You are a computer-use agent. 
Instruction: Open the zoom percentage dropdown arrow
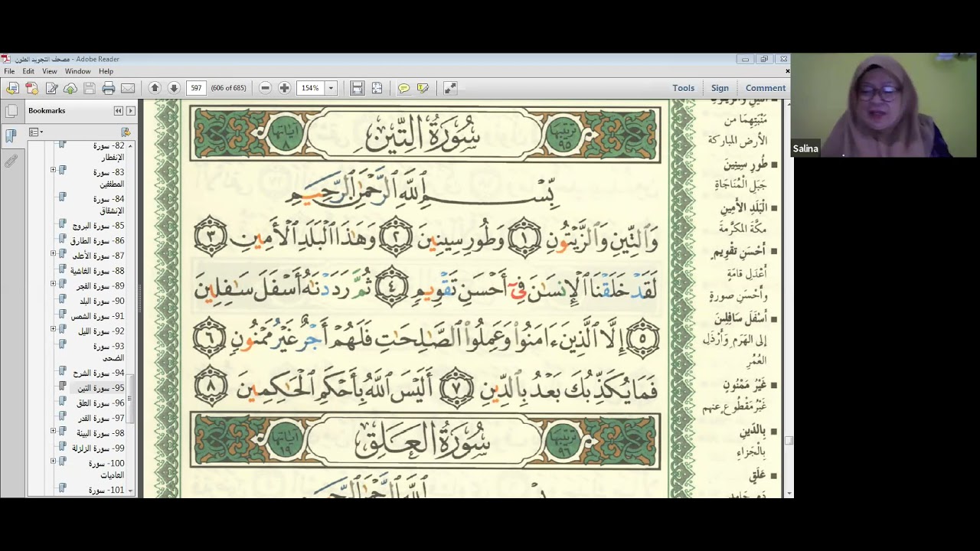(331, 88)
